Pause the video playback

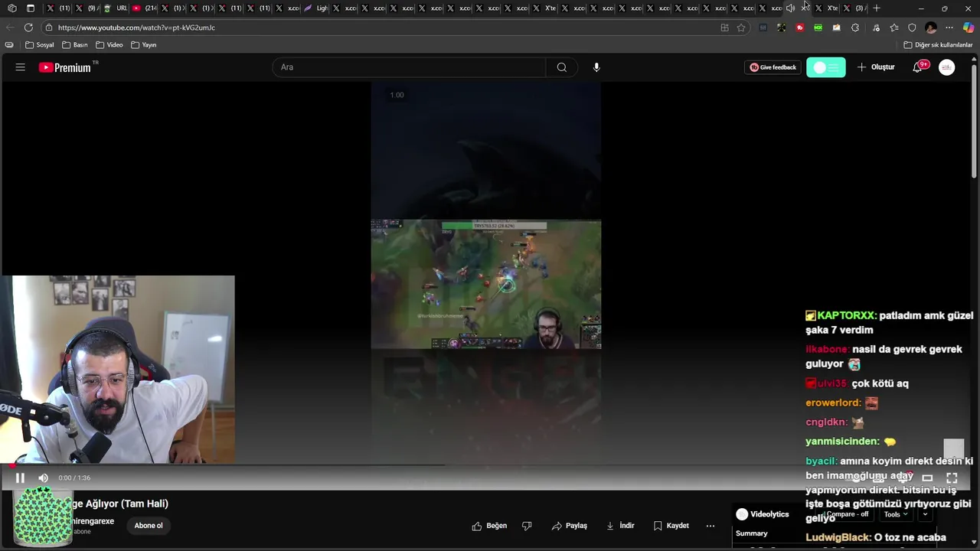tap(20, 478)
